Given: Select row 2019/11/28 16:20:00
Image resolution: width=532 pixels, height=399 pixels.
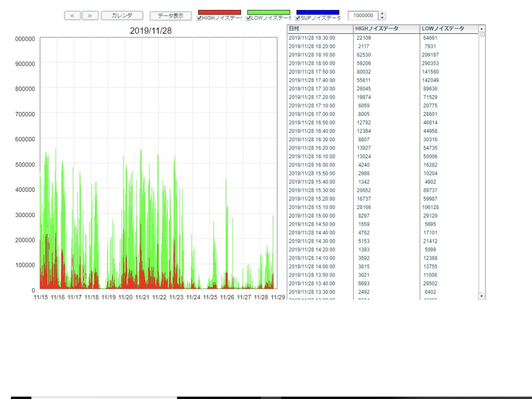Looking at the screenshot, I should (383, 148).
